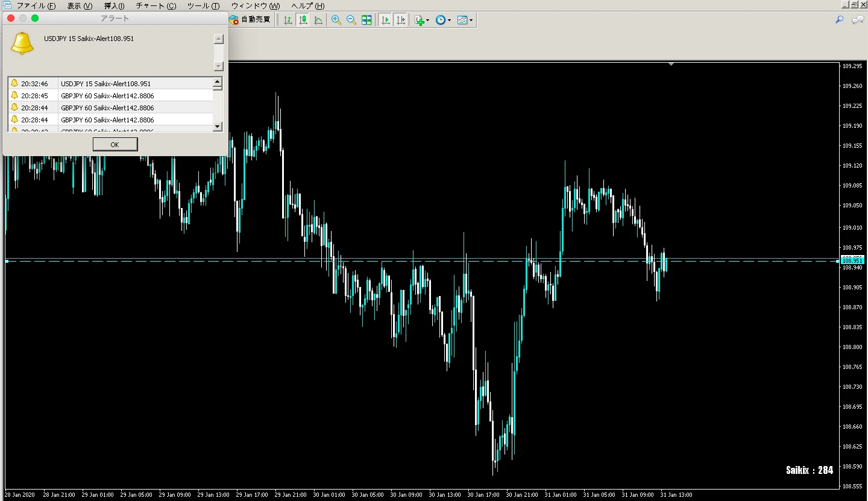Expand the chart templates dropdown
This screenshot has height=501, width=868.
click(465, 20)
